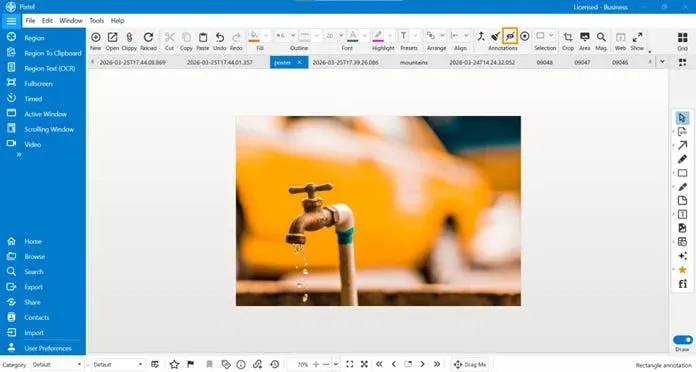Click the Highlight color swatch
The width and height of the screenshot is (696, 372).
(378, 36)
